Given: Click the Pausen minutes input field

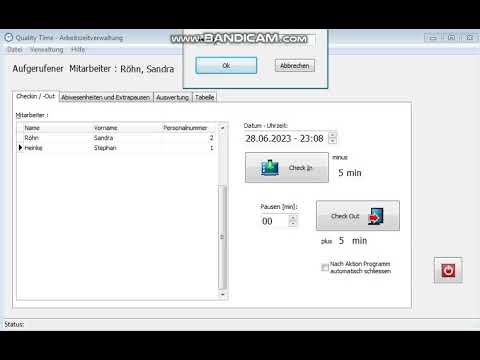Looking at the screenshot, I should [x=274, y=221].
